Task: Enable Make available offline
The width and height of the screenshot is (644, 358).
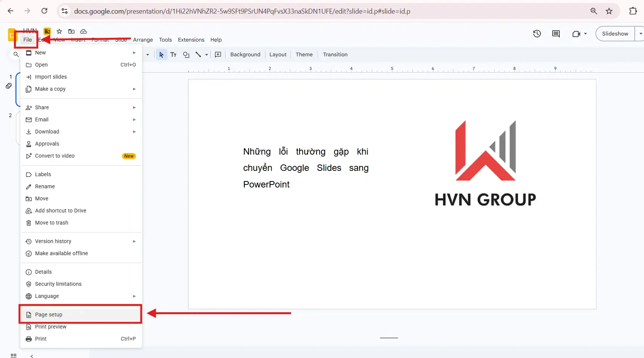Action: [61, 253]
